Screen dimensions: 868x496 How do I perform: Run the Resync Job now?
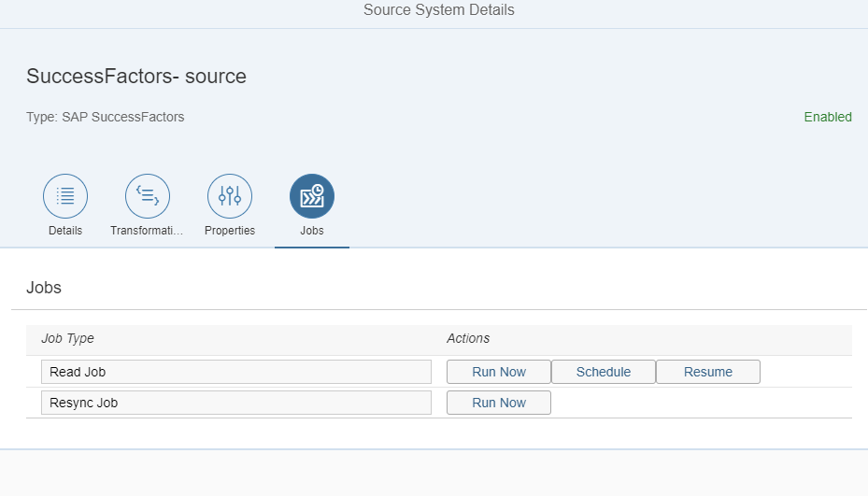click(499, 403)
